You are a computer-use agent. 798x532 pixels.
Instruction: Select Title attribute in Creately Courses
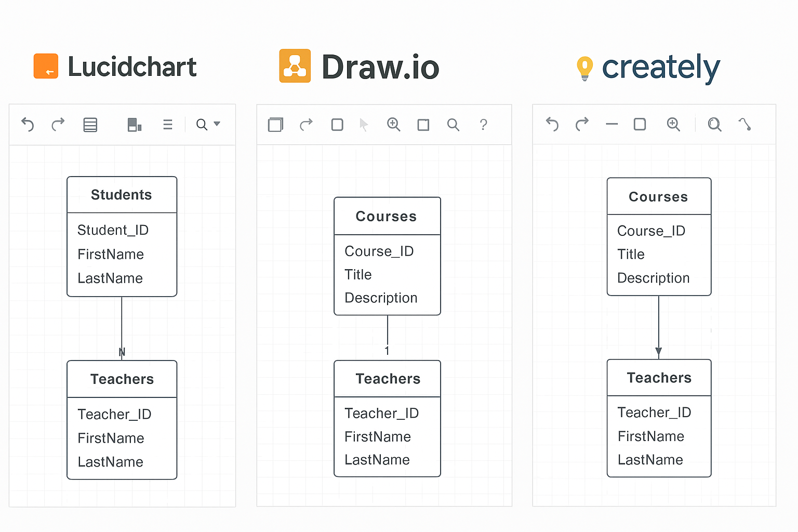click(631, 255)
